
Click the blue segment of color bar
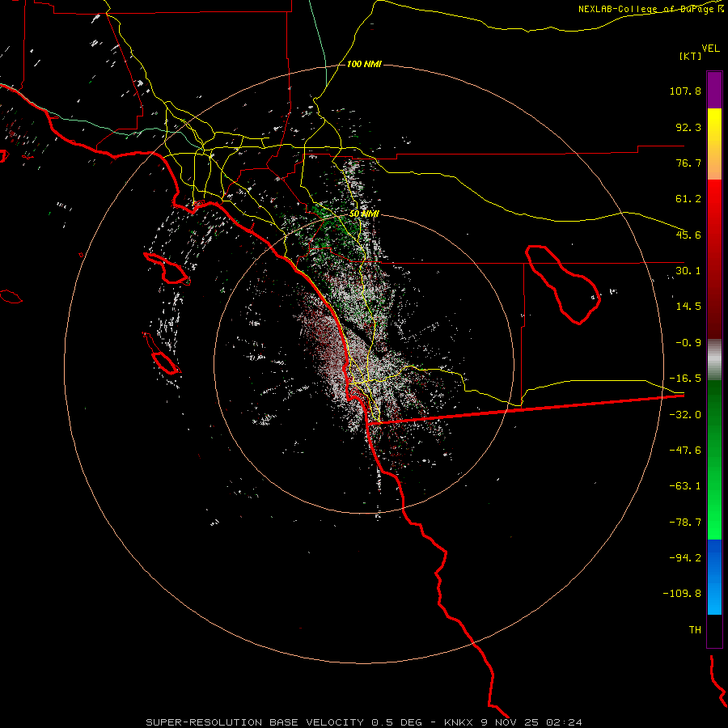(714, 577)
